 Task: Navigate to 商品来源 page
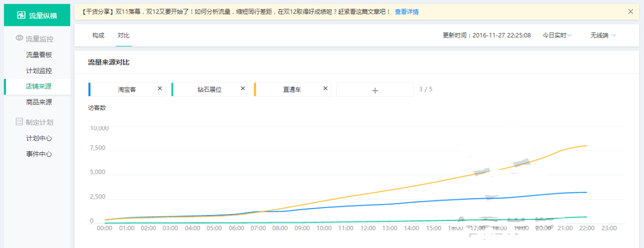click(39, 102)
